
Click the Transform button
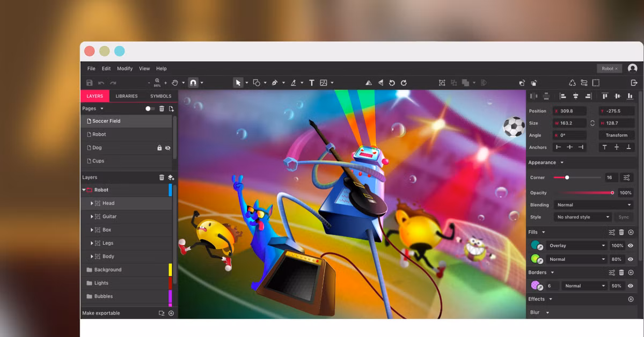pyautogui.click(x=616, y=135)
